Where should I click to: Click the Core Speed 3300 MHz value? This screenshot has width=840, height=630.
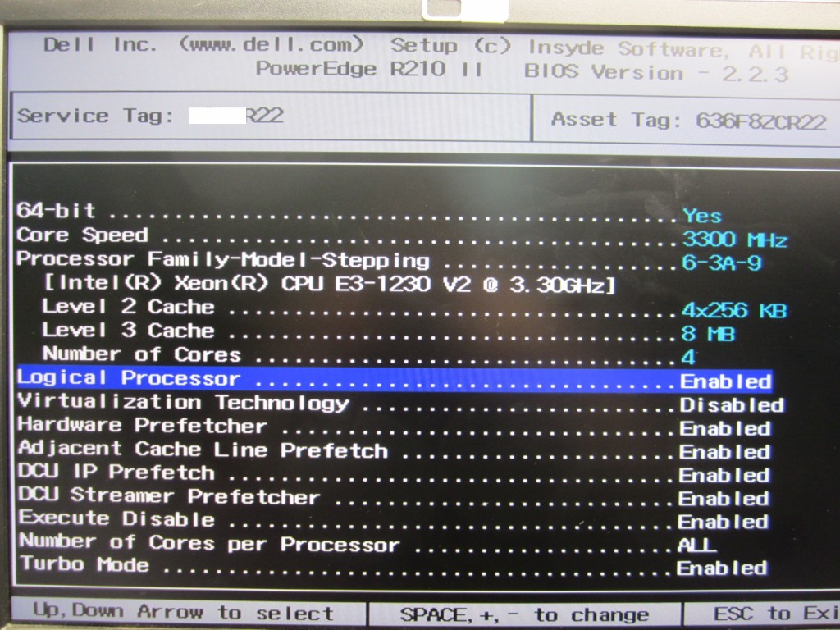click(735, 240)
